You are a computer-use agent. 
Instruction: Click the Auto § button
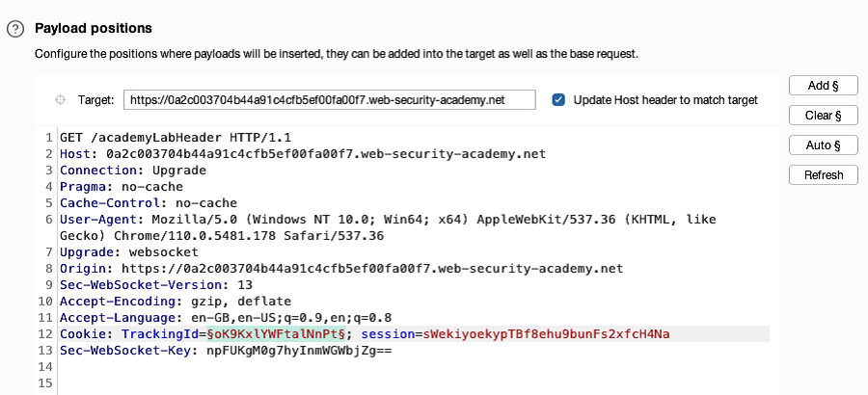click(824, 145)
